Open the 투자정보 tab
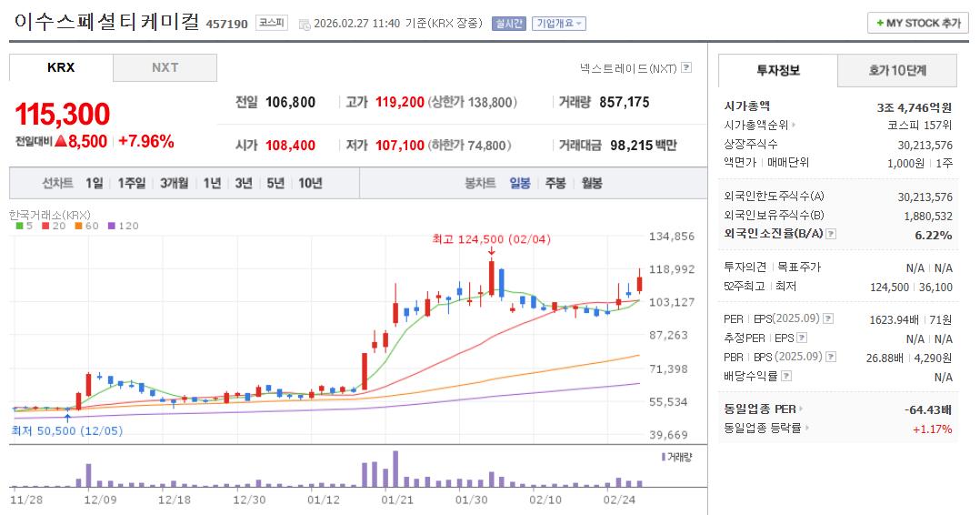The image size is (980, 515). (778, 70)
